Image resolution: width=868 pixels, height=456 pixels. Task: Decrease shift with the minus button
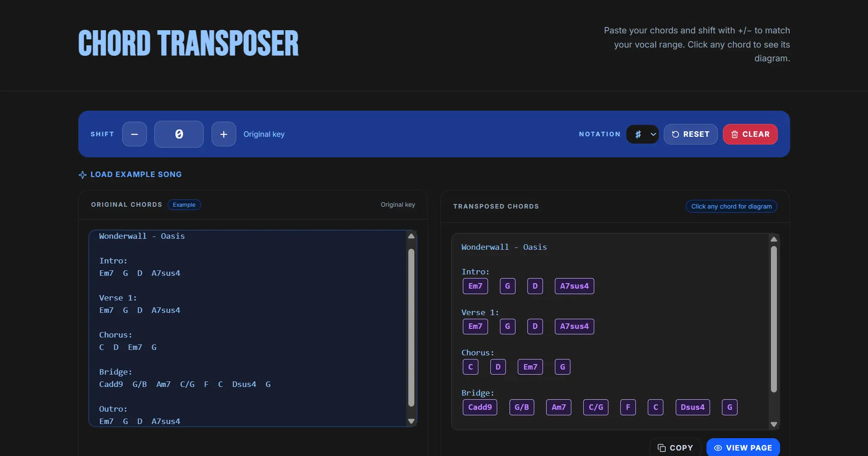[135, 134]
